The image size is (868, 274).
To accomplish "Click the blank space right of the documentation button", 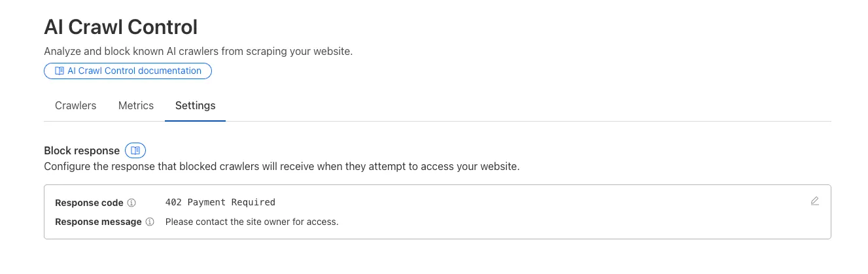I will [458, 71].
